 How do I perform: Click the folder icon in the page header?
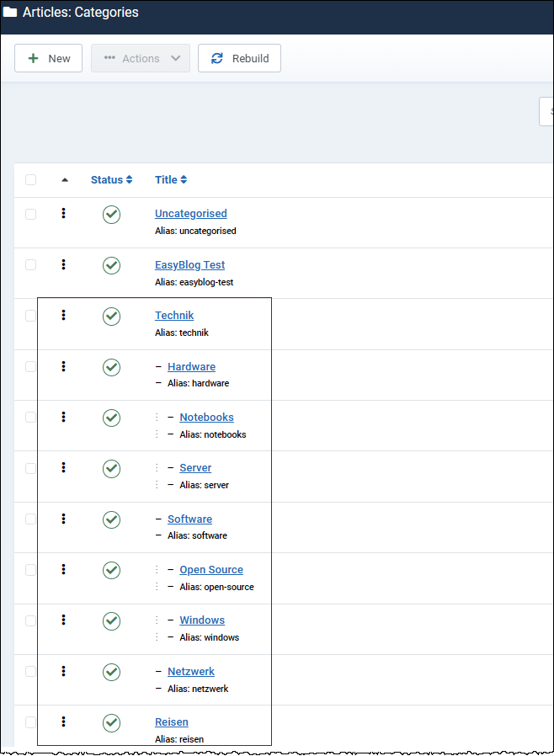(12, 12)
